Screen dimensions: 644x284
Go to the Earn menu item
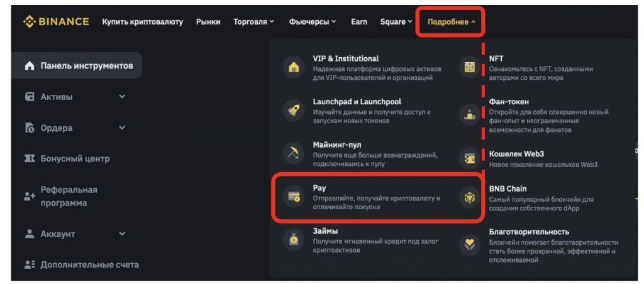coord(359,21)
